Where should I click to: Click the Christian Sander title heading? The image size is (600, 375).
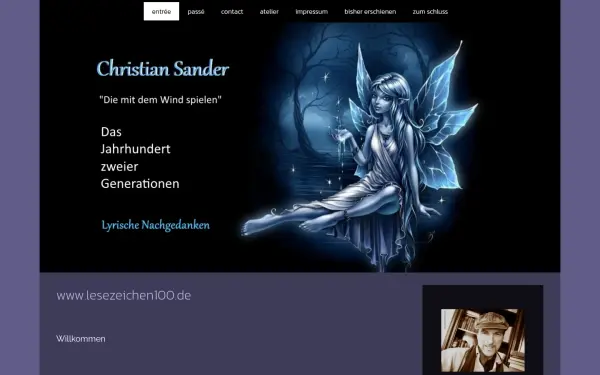pyautogui.click(x=163, y=69)
